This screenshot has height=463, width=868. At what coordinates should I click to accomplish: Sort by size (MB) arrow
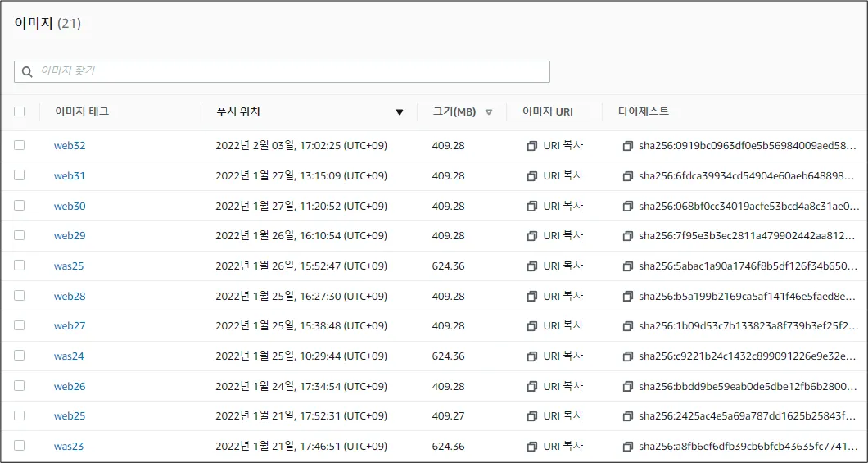(x=489, y=112)
